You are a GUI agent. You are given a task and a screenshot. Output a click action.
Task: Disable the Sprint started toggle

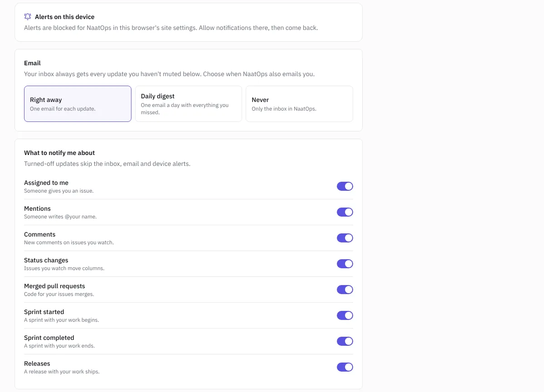(345, 315)
